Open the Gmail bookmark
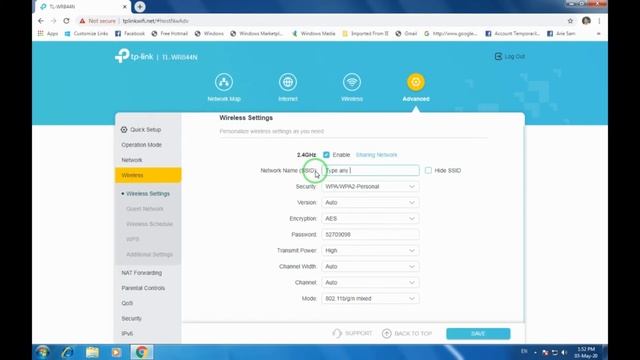This screenshot has width=640, height=360. tap(406, 33)
